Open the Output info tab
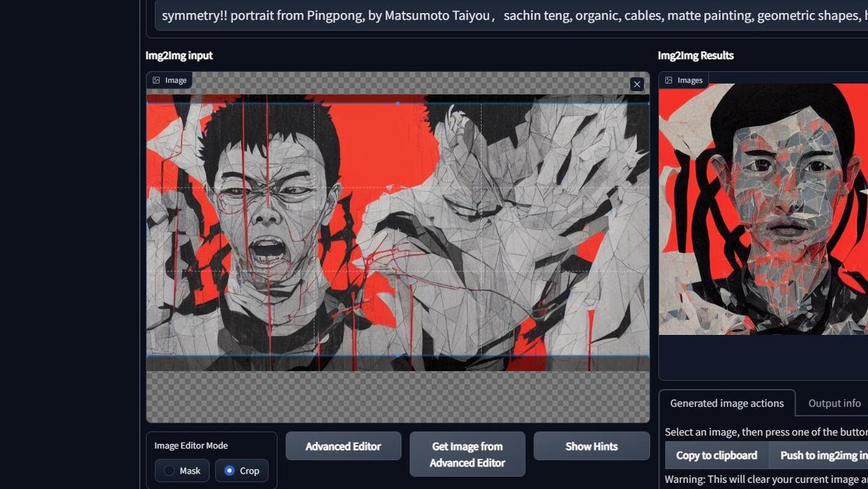Image resolution: width=868 pixels, height=489 pixels. click(834, 403)
